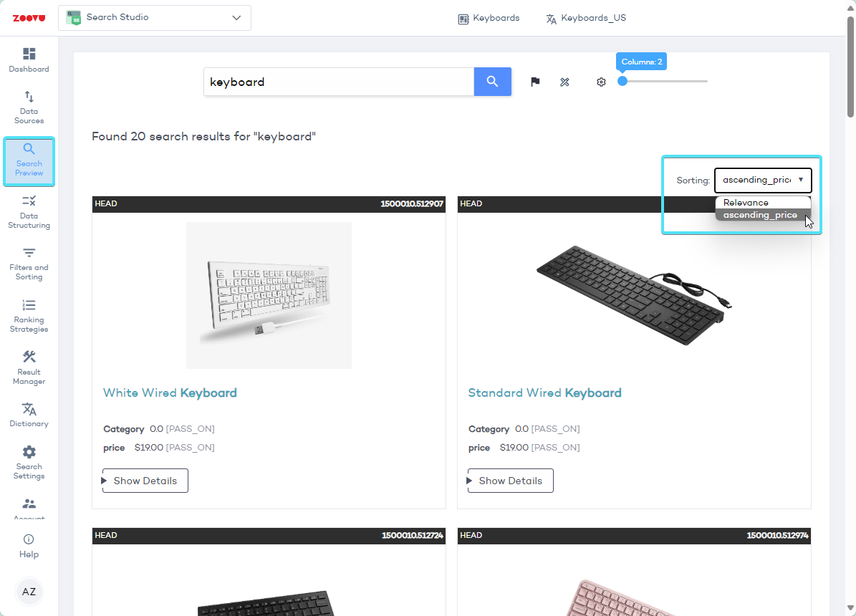Viewport: 856px width, 616px height.
Task: Open Result Manager tools
Action: click(29, 367)
